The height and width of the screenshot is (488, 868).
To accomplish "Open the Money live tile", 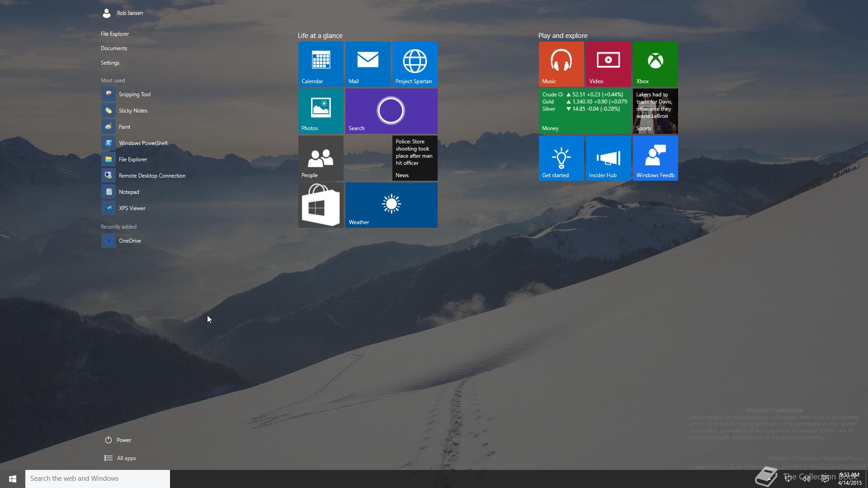I will click(585, 111).
